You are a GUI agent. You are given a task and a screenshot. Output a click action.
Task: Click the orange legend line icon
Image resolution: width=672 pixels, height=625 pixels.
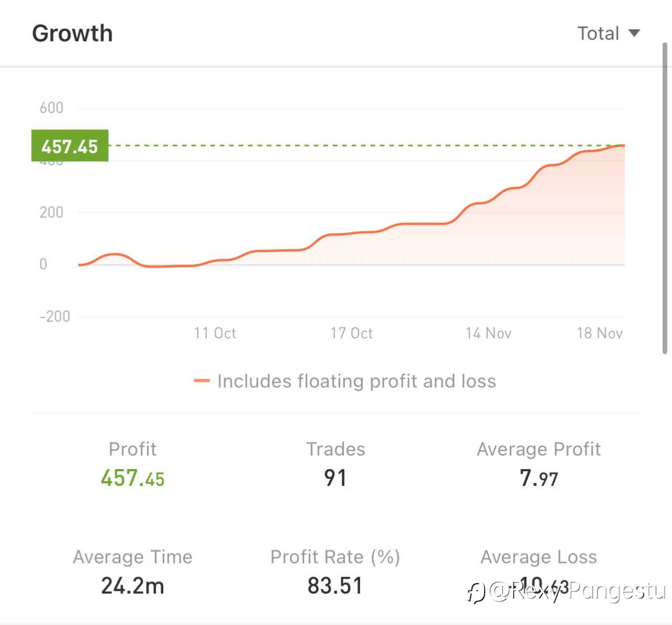point(202,381)
